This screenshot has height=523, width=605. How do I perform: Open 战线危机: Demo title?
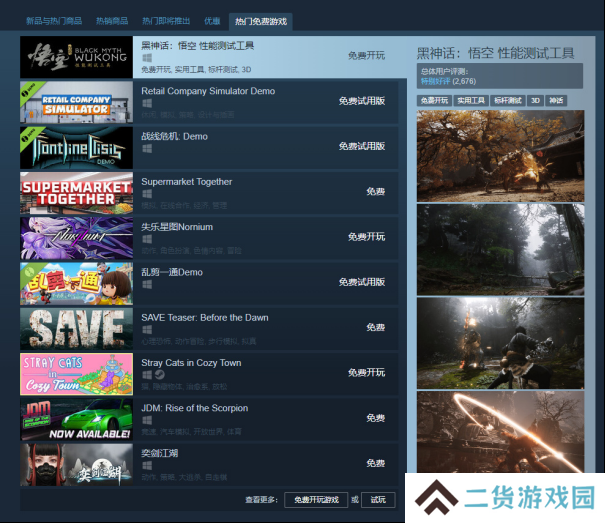pos(174,136)
